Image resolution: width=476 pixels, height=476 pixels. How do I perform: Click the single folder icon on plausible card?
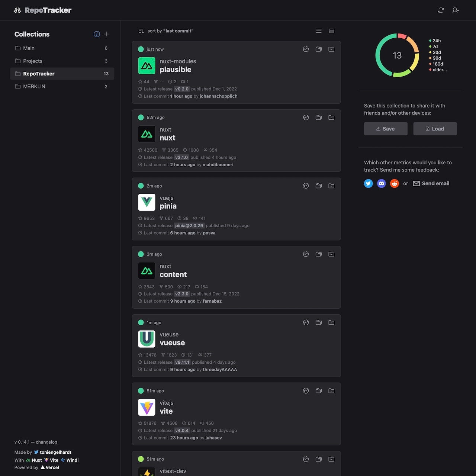coord(331,49)
